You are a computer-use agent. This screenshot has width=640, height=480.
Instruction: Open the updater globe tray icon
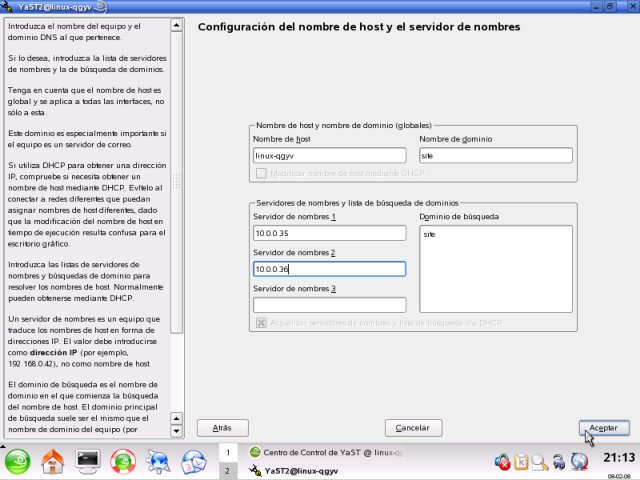579,462
